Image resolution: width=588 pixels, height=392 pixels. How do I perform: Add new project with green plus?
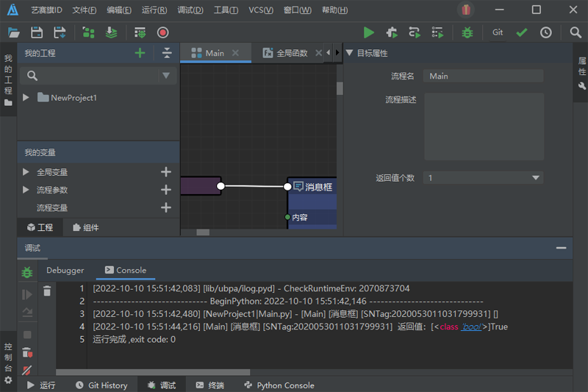[140, 53]
